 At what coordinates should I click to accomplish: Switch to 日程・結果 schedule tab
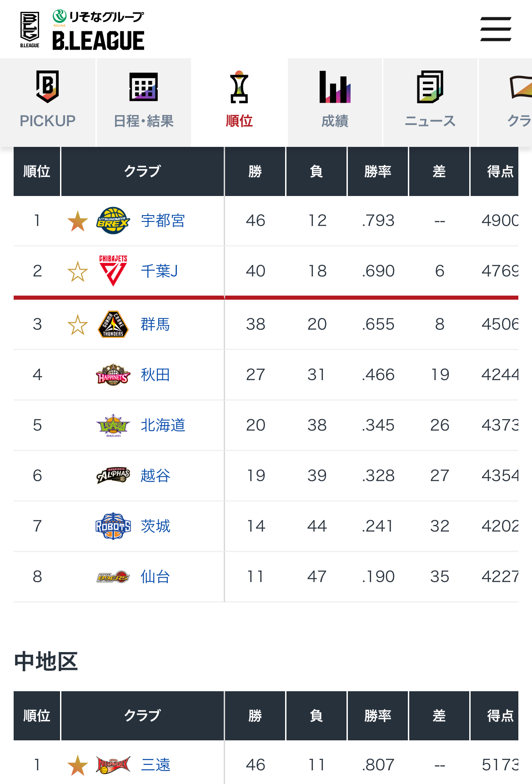point(144,102)
